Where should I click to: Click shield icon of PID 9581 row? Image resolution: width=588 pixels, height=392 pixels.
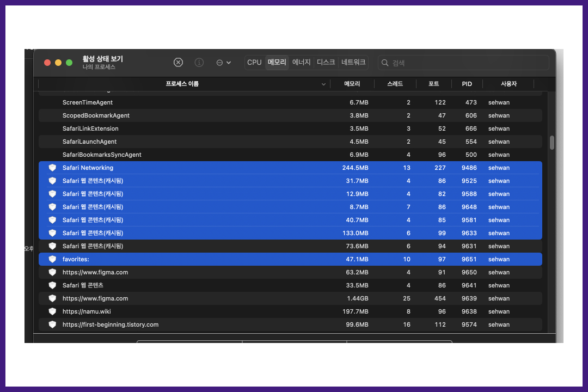point(52,220)
